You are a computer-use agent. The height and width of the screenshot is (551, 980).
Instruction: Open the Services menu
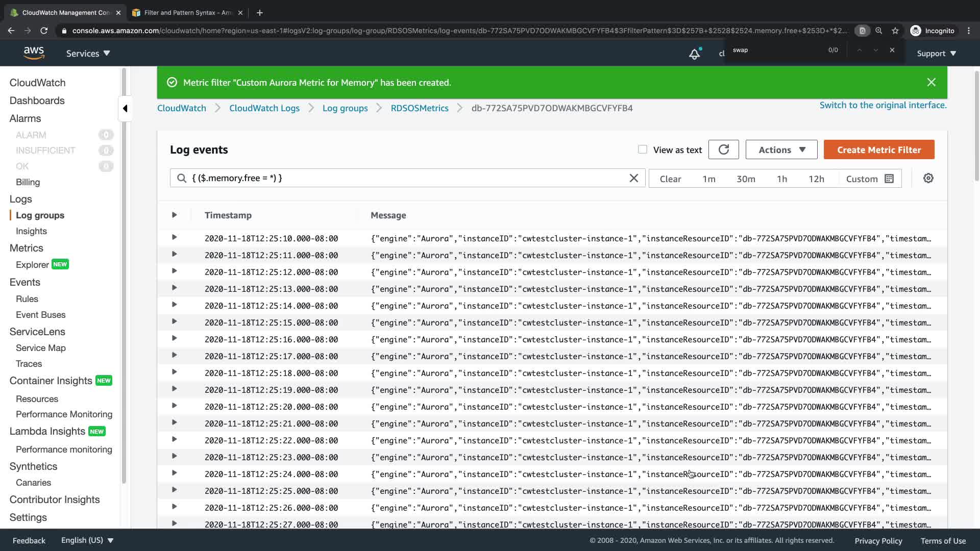tap(88, 53)
